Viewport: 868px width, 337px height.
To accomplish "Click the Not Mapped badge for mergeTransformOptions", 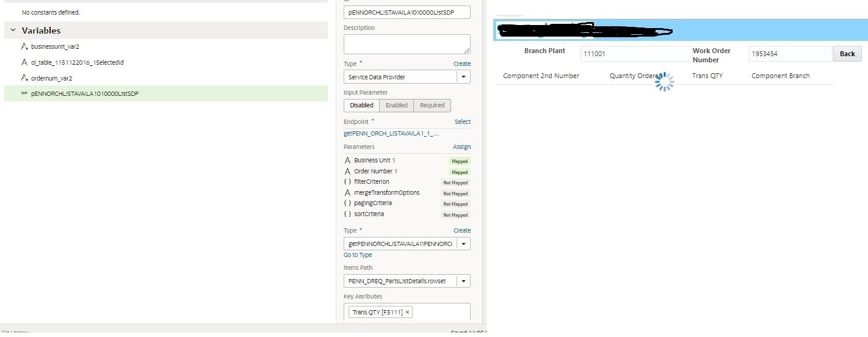I will [455, 194].
